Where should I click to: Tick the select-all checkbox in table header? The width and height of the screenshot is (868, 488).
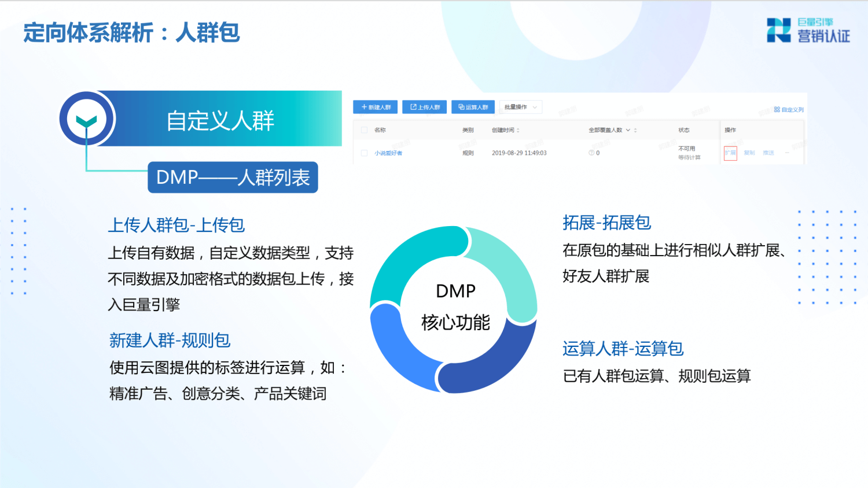(x=364, y=130)
